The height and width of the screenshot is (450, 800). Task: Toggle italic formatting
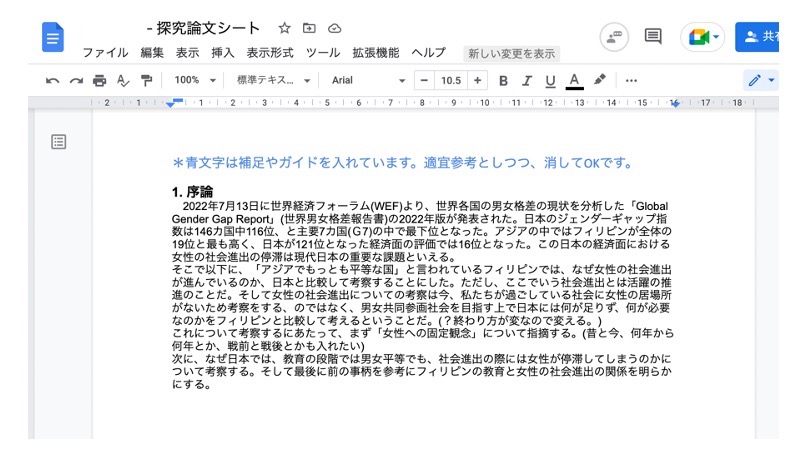526,80
